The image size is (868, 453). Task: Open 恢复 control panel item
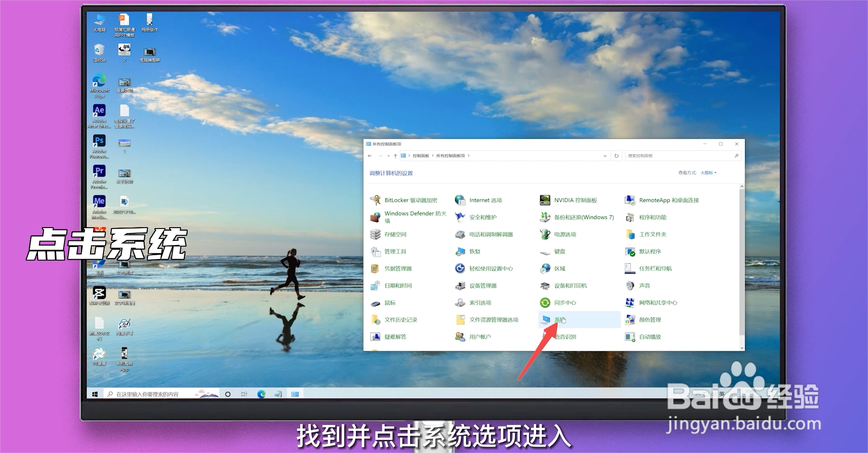coord(468,252)
